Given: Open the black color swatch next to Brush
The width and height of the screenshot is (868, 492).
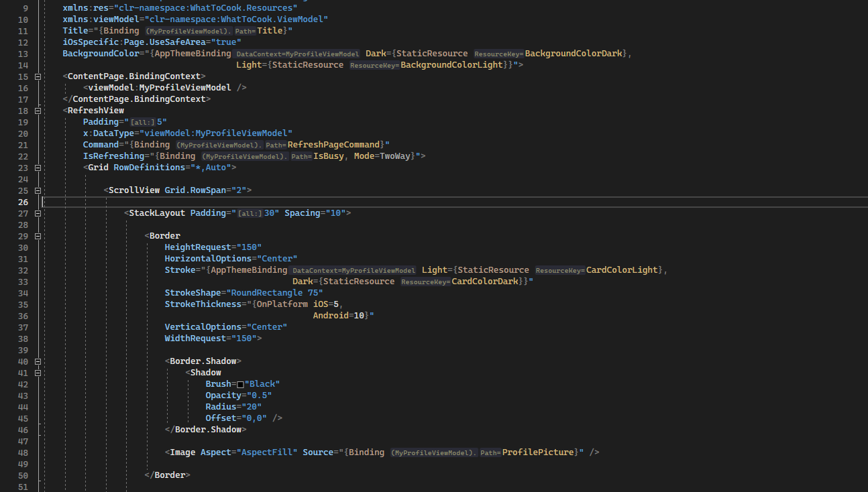Looking at the screenshot, I should coord(239,383).
